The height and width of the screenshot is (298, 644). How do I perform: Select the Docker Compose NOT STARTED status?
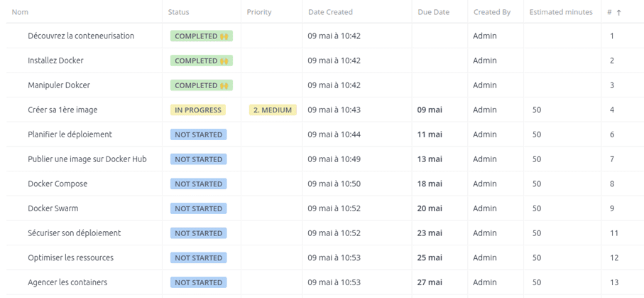198,184
